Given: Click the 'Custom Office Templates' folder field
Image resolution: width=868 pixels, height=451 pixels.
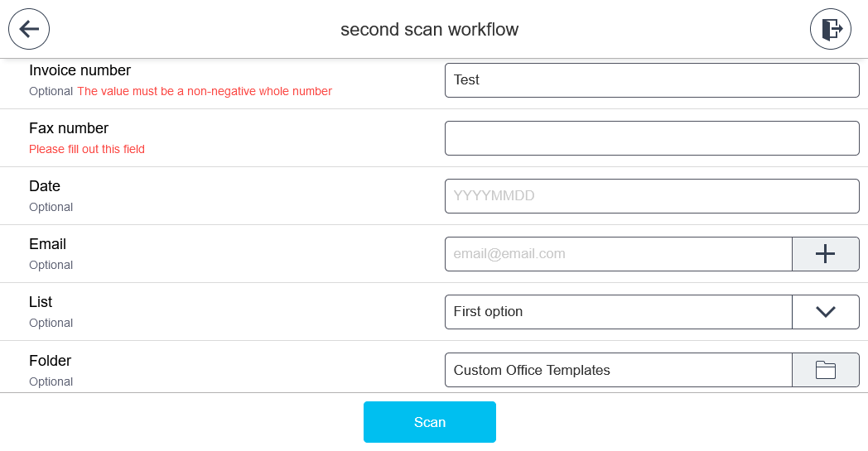Looking at the screenshot, I should (618, 370).
